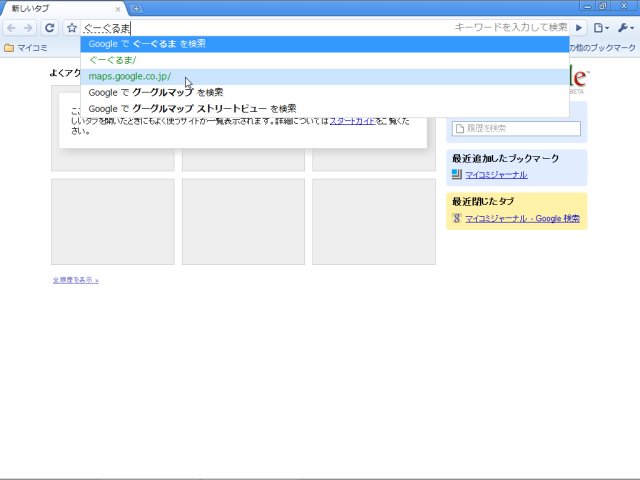Open a new tab with plus button

[136, 8]
